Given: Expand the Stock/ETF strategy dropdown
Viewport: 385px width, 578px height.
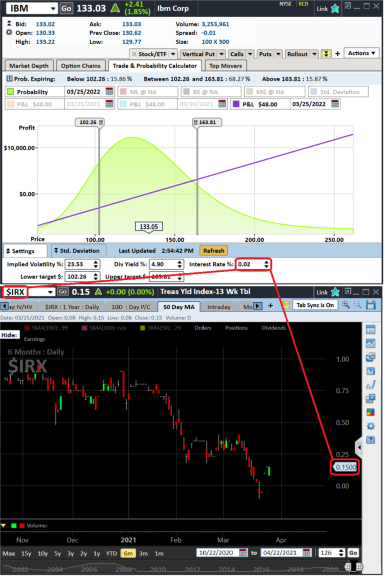Looking at the screenshot, I should [173, 54].
